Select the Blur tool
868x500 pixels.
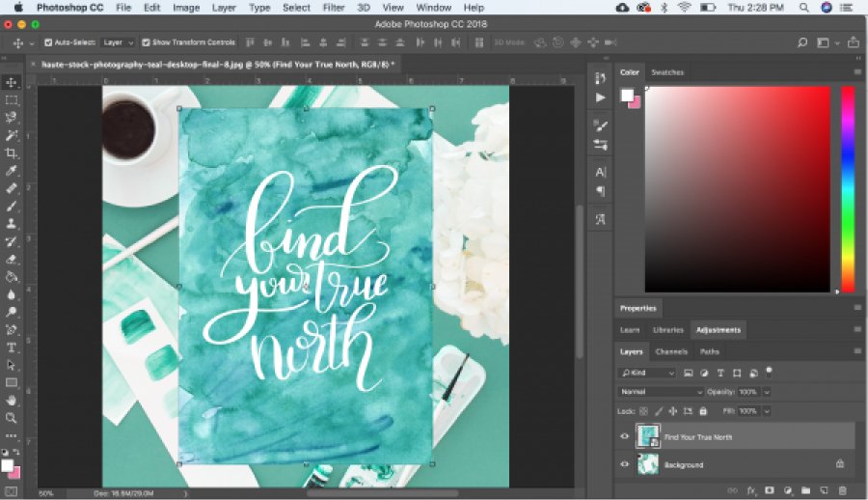point(11,294)
